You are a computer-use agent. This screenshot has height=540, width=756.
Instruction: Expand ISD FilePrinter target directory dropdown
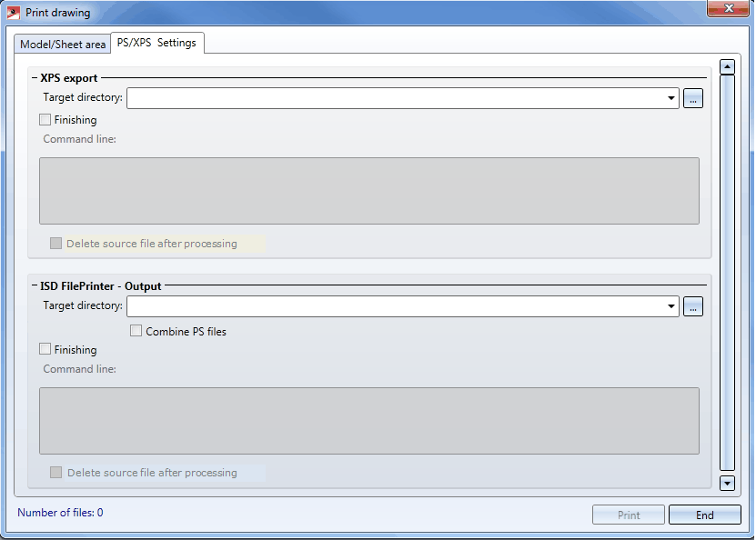pyautogui.click(x=670, y=307)
